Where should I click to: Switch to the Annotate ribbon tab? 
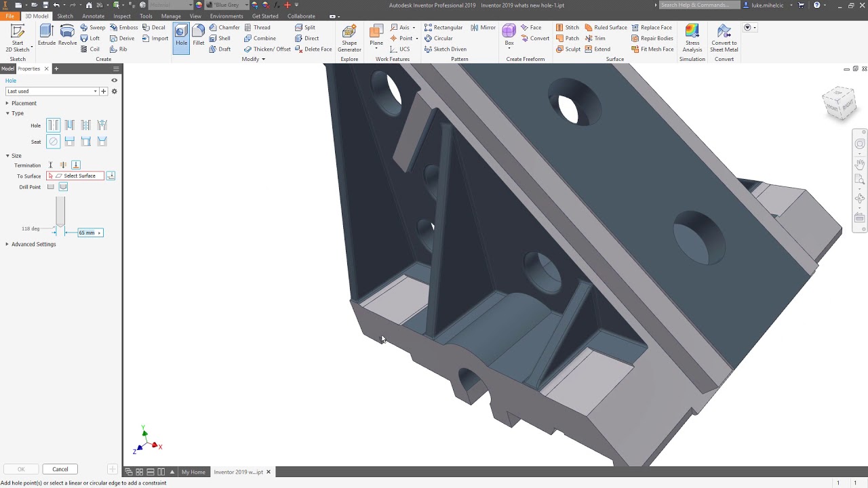pyautogui.click(x=93, y=16)
